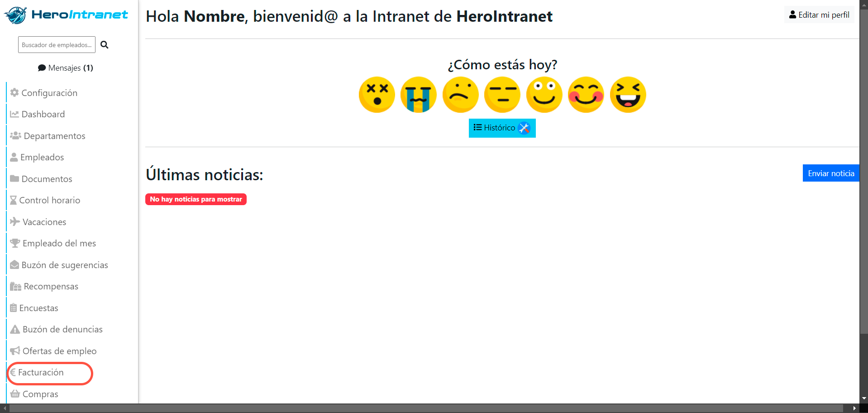Click the Encuestas clipboard icon
This screenshot has width=868, height=413.
(x=14, y=307)
